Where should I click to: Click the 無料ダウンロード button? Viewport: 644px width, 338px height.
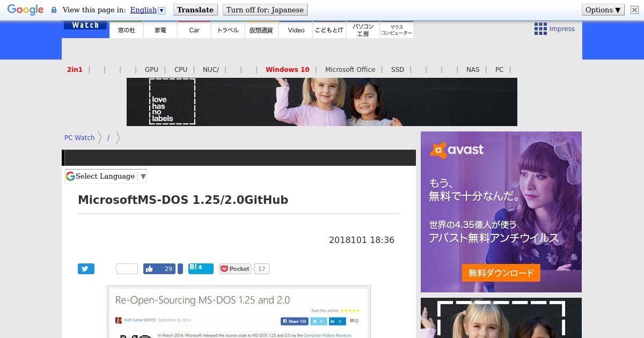(501, 273)
